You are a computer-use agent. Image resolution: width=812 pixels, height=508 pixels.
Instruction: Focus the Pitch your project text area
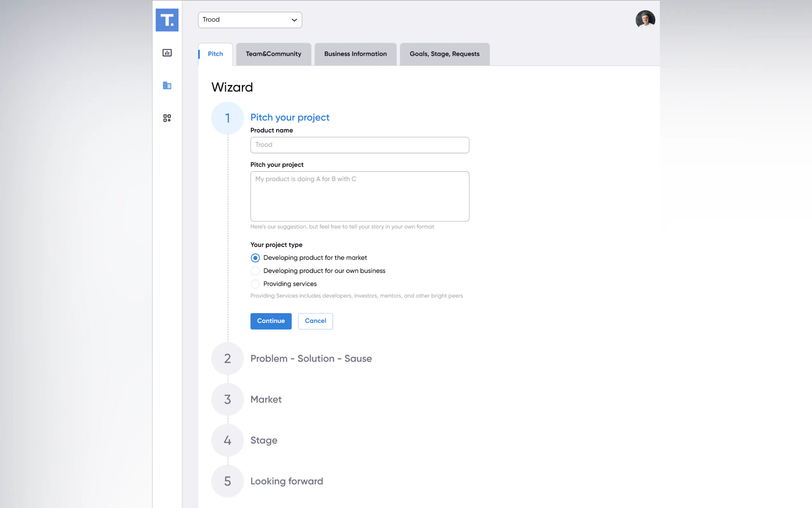coord(360,196)
